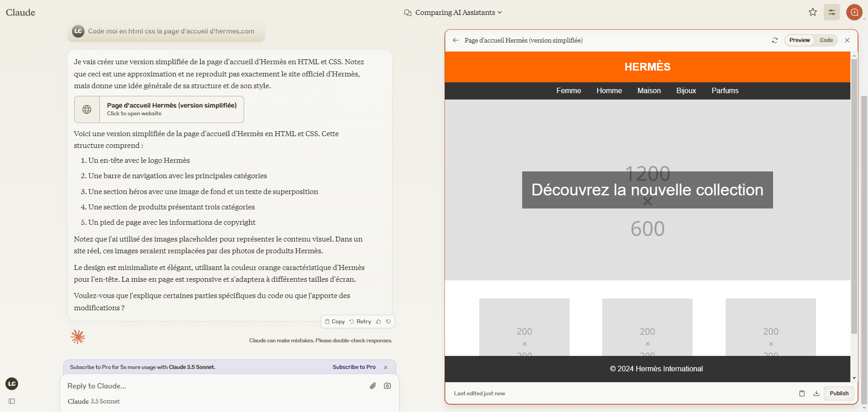Click the last 200x200 product placeholder

771,327
